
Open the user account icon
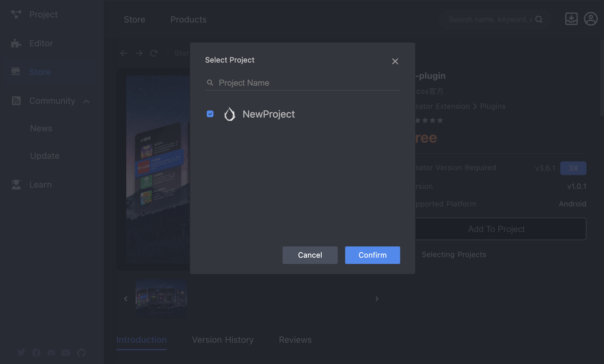point(591,19)
